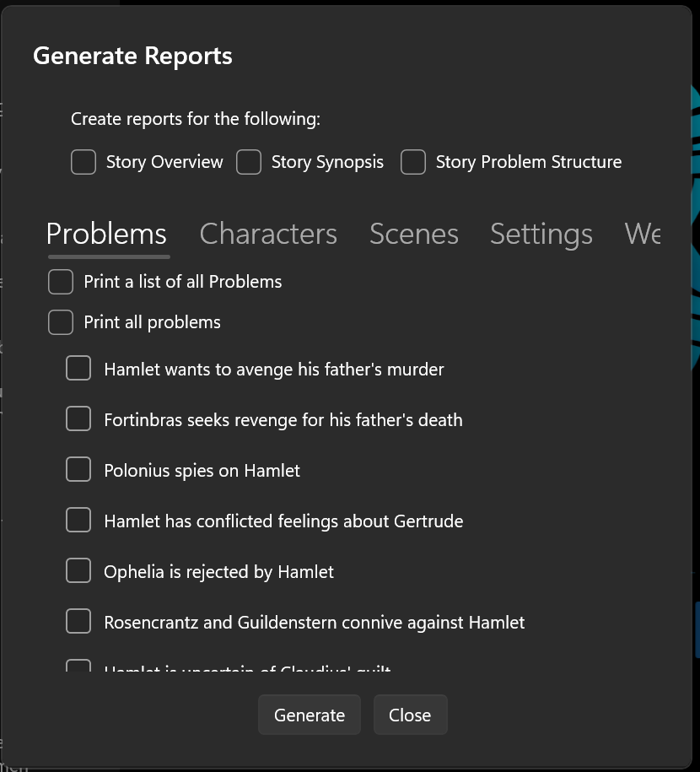
Task: Tick the cut-off Hamlet is uncertain checkbox
Action: 78,667
